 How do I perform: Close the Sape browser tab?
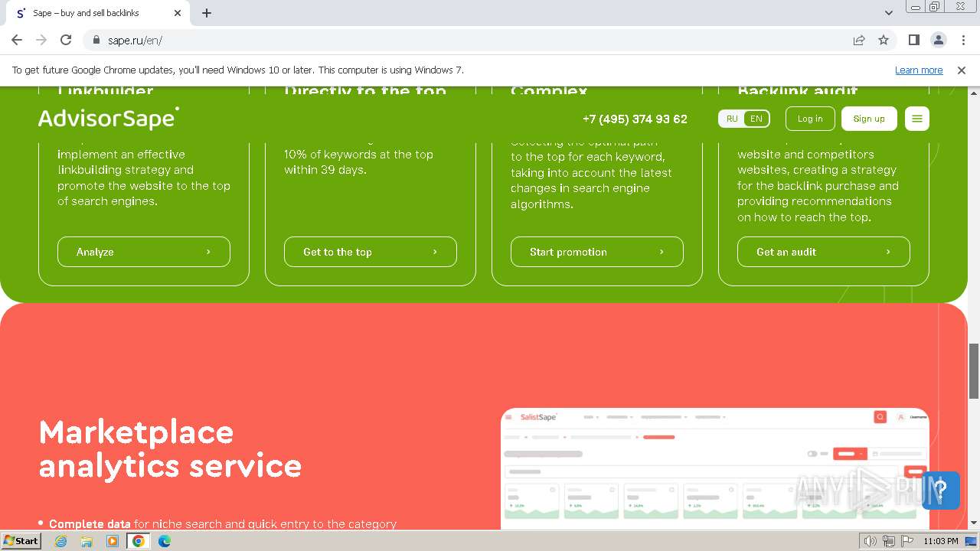tap(178, 13)
